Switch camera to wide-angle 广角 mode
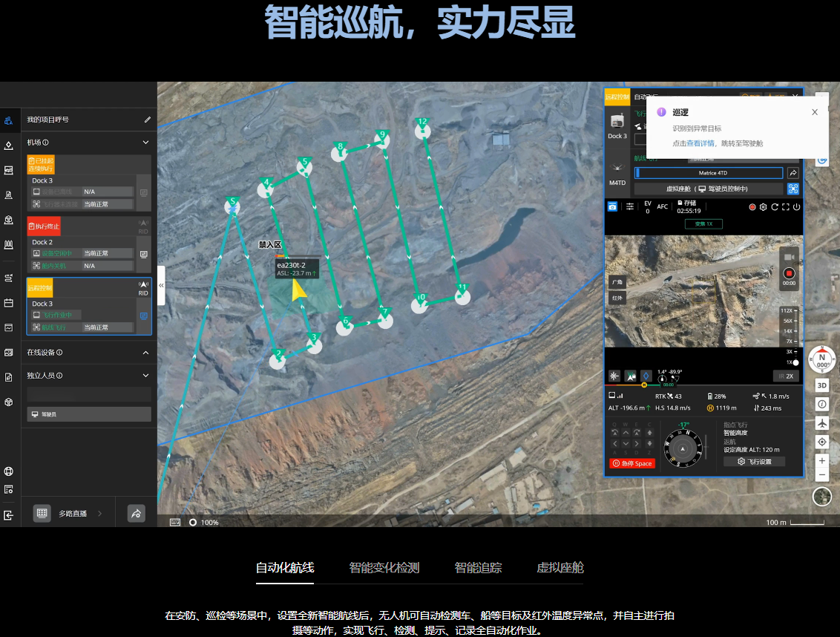This screenshot has width=840, height=637. click(x=617, y=283)
